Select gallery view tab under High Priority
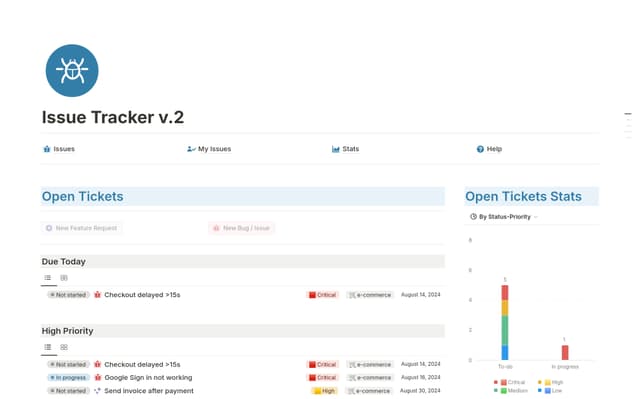Viewport: 640px width, 399px height. tap(64, 347)
